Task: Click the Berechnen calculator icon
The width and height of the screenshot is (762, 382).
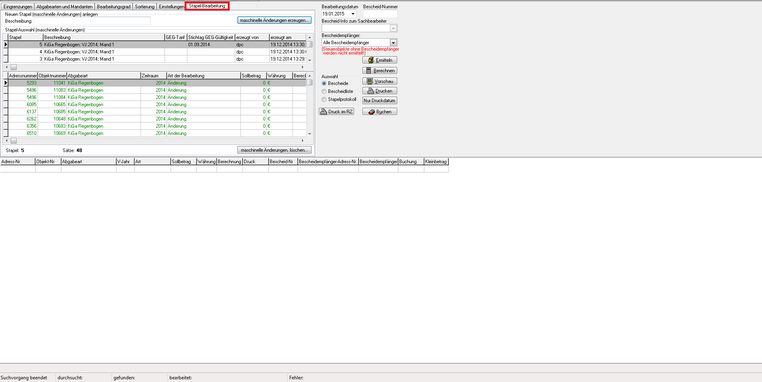Action: click(369, 71)
